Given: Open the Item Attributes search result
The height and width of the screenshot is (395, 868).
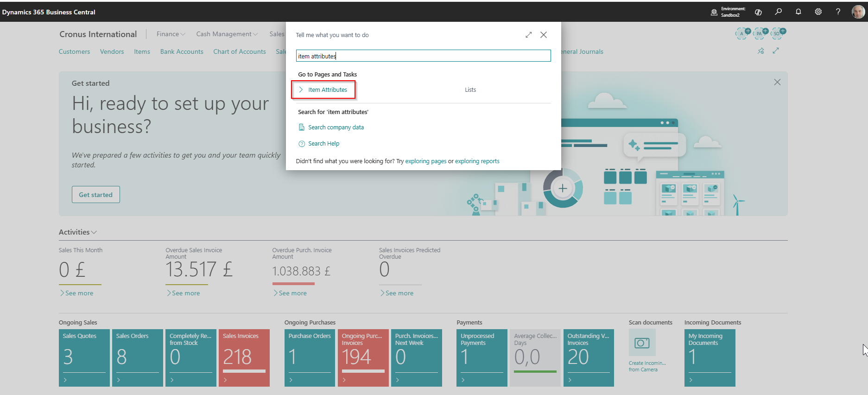Looking at the screenshot, I should pos(327,89).
